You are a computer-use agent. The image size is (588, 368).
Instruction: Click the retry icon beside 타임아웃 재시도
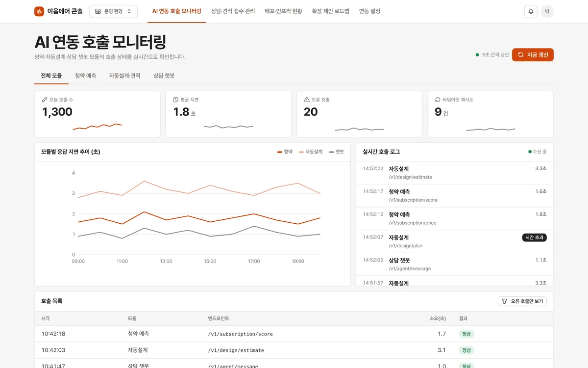click(x=438, y=100)
